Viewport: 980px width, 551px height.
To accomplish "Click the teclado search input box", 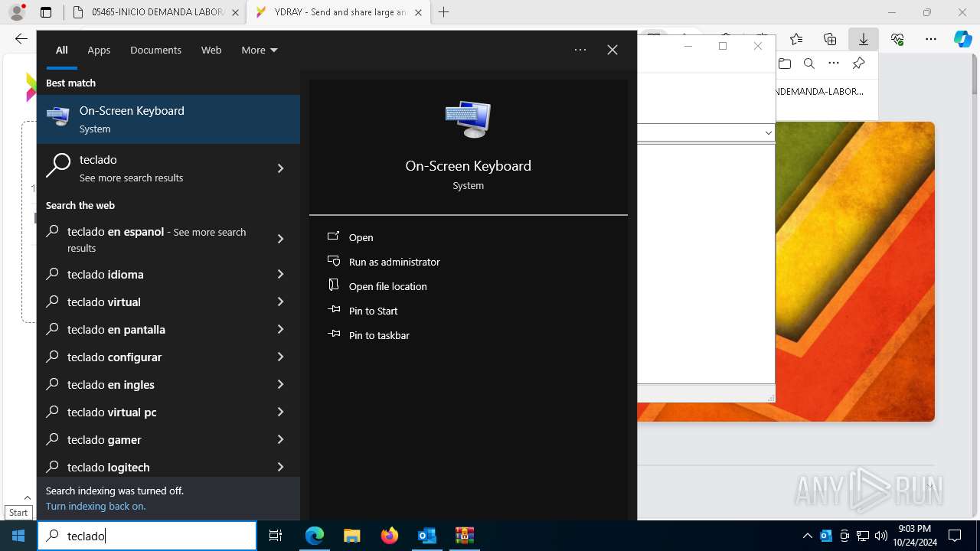I will click(147, 536).
